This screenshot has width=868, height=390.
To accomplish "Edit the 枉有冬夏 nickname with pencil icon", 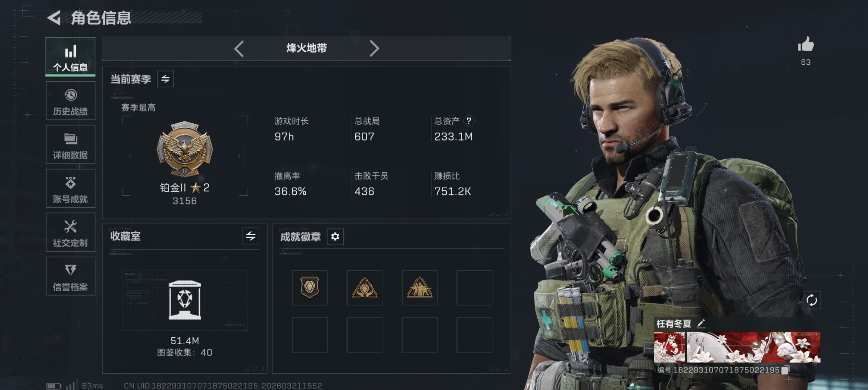I will [x=701, y=324].
